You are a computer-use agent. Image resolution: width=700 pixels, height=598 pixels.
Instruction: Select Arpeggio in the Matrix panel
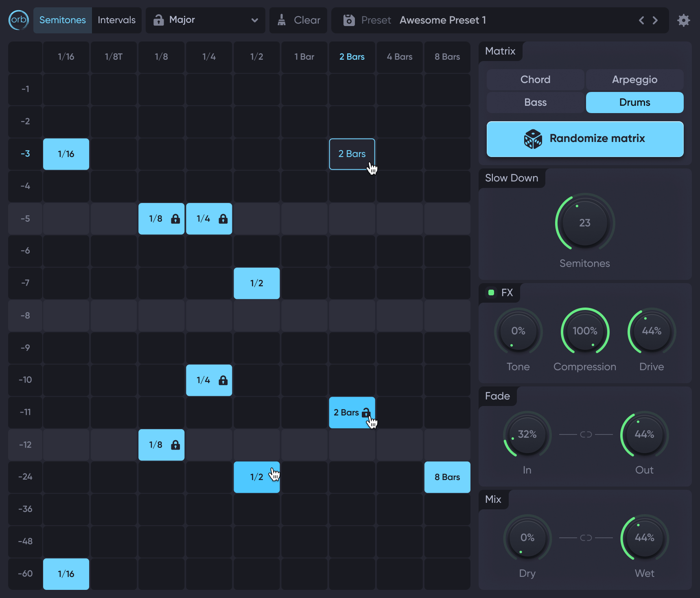[x=634, y=79]
